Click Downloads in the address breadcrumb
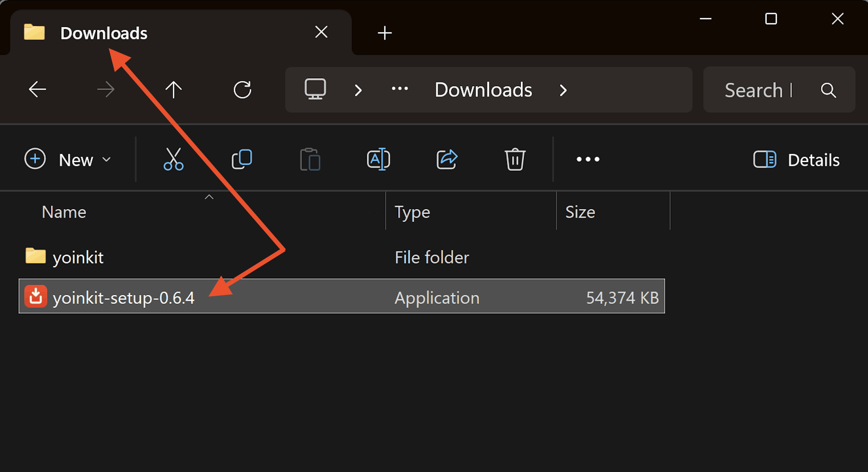Viewport: 868px width, 472px height. click(x=483, y=90)
